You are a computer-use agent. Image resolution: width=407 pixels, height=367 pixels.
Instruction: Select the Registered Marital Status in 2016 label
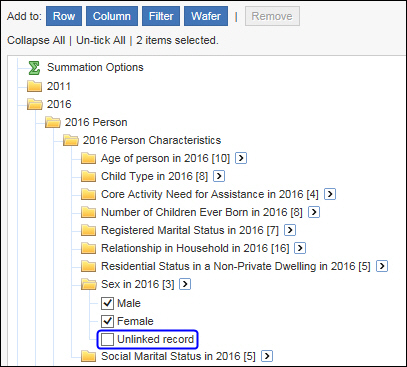click(x=190, y=230)
